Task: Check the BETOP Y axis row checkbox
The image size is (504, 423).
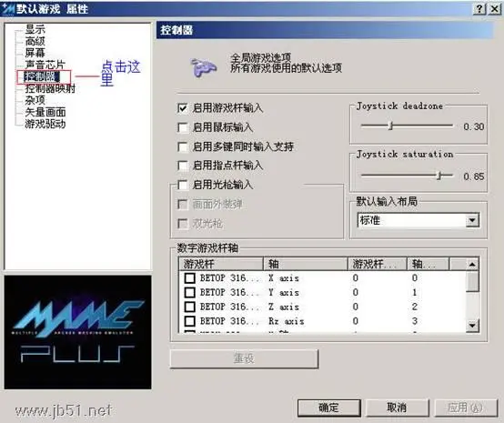Action: point(189,292)
